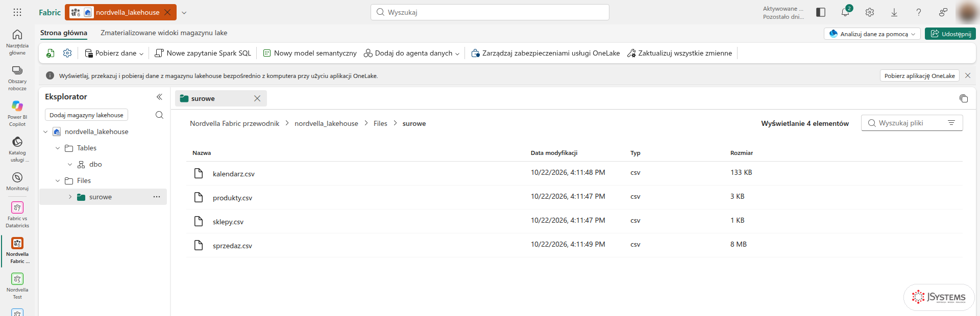Click the copy icon above file list
The height and width of the screenshot is (316, 980).
pos(964,98)
